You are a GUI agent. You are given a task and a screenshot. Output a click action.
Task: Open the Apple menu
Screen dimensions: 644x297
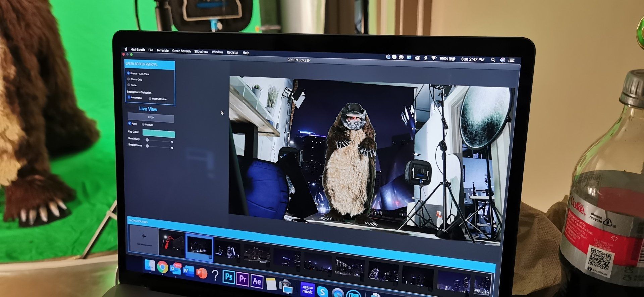point(126,49)
